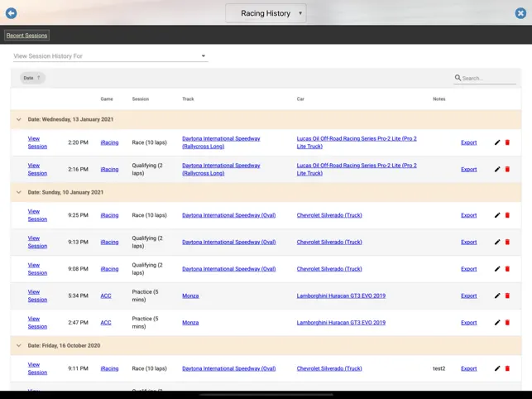Delete the 2:16 PM session
532x399 pixels.
click(x=507, y=170)
